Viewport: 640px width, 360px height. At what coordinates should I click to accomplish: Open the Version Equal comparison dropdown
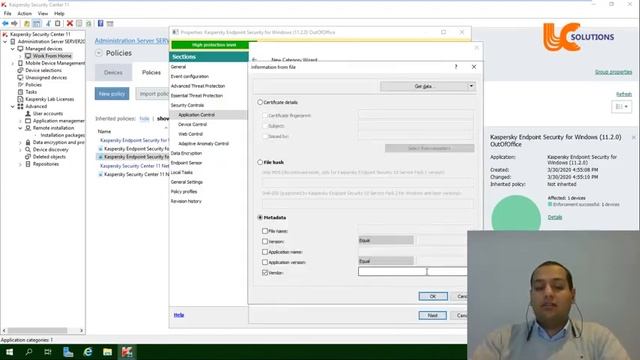(x=386, y=241)
